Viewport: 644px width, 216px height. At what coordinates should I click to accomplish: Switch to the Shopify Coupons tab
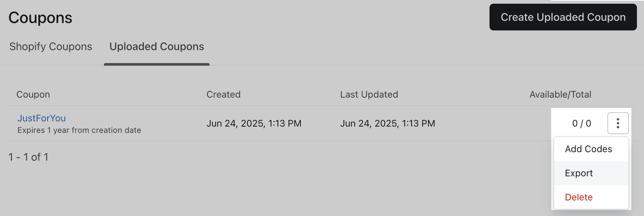coord(51,46)
